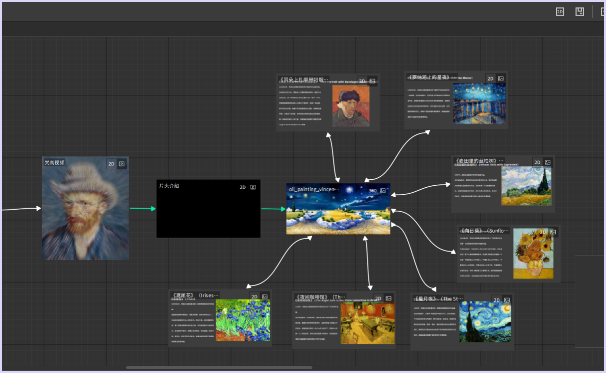Image resolution: width=607 pixels, height=373 pixels.
Task: Click image icon on irises painting node
Action: (265, 296)
